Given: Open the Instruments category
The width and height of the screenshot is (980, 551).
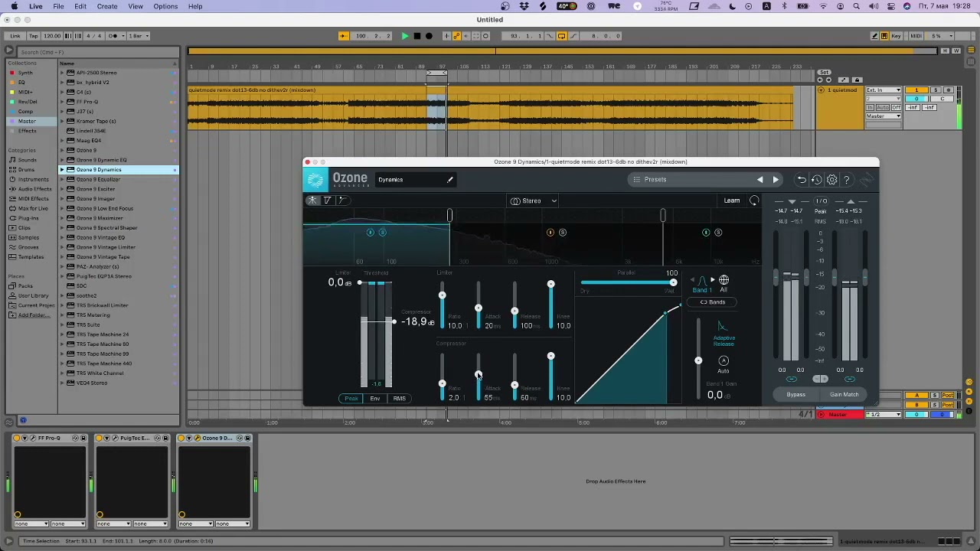Looking at the screenshot, I should 33,179.
